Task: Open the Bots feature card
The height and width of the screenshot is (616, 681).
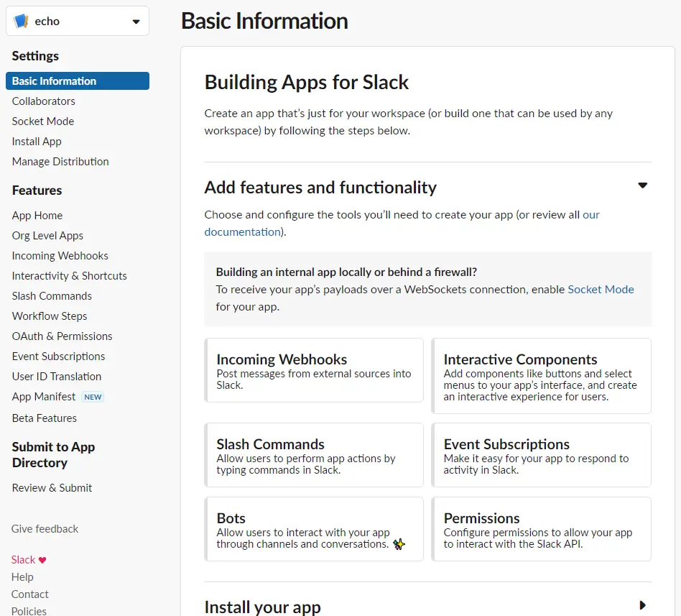Action: pyautogui.click(x=314, y=529)
